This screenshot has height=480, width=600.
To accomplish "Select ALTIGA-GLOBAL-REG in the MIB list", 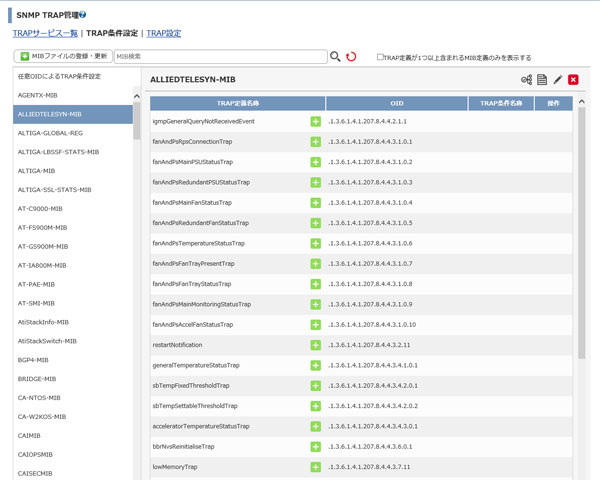I will (x=73, y=133).
